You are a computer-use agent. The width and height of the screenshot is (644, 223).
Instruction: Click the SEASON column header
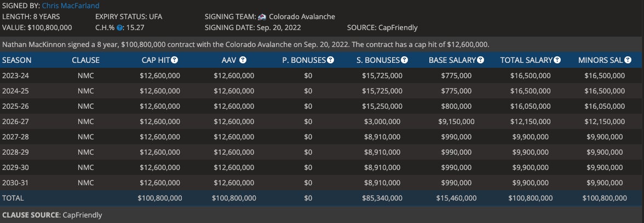coord(17,60)
